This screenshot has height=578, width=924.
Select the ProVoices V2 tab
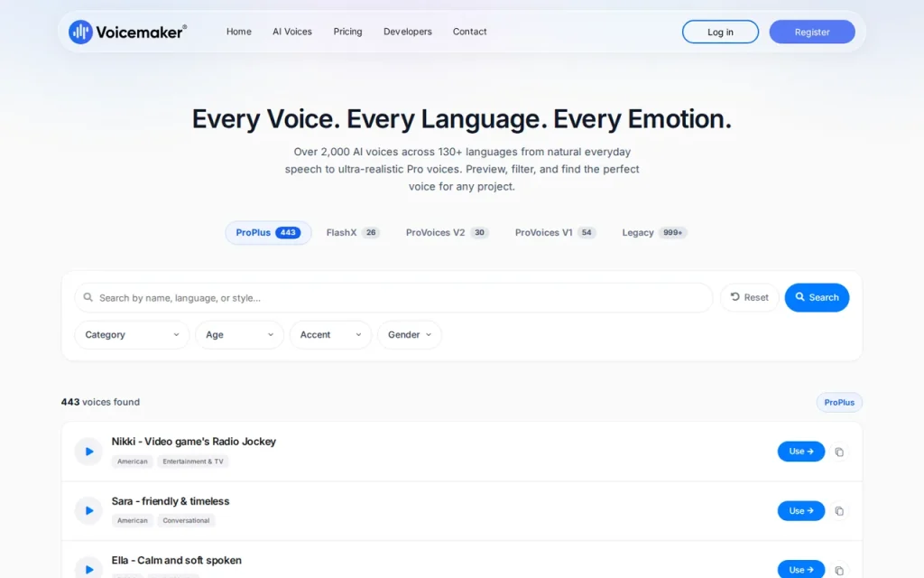pos(448,233)
